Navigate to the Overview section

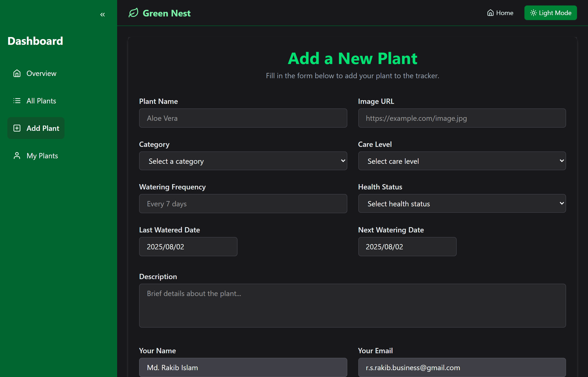click(x=41, y=73)
